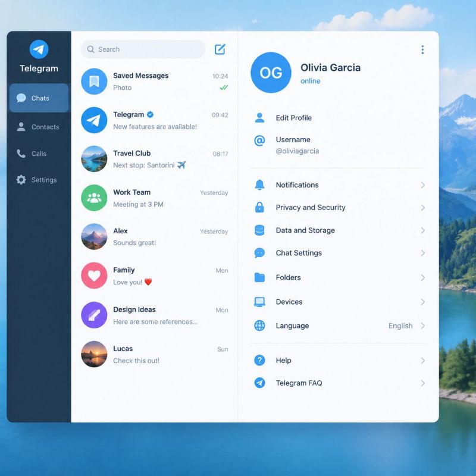Open Telegram FAQ link text
The image size is (476, 476).
pyautogui.click(x=299, y=383)
